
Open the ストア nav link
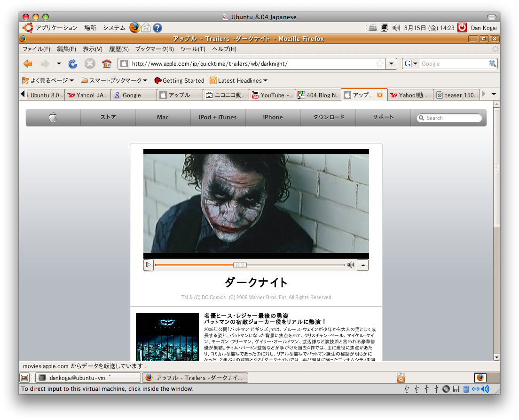[108, 117]
